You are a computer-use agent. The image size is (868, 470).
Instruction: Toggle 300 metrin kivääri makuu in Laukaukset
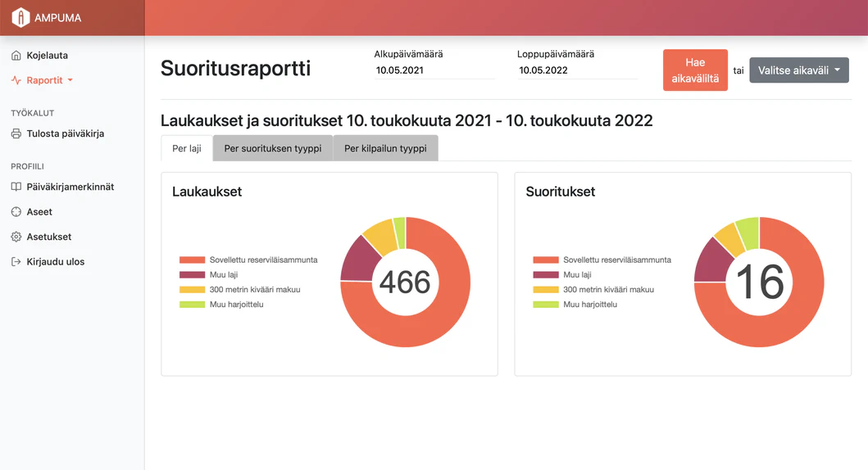point(254,290)
